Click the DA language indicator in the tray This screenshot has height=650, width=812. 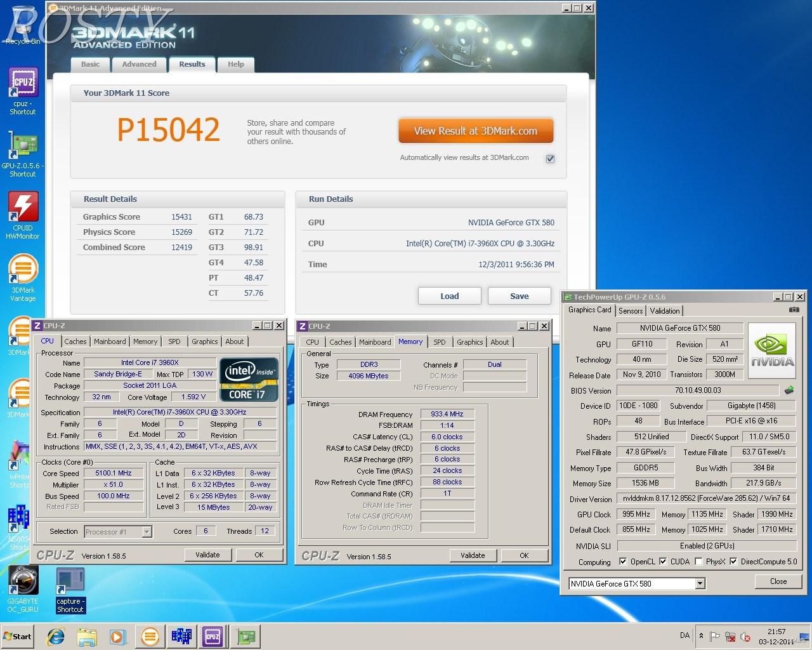(x=684, y=635)
